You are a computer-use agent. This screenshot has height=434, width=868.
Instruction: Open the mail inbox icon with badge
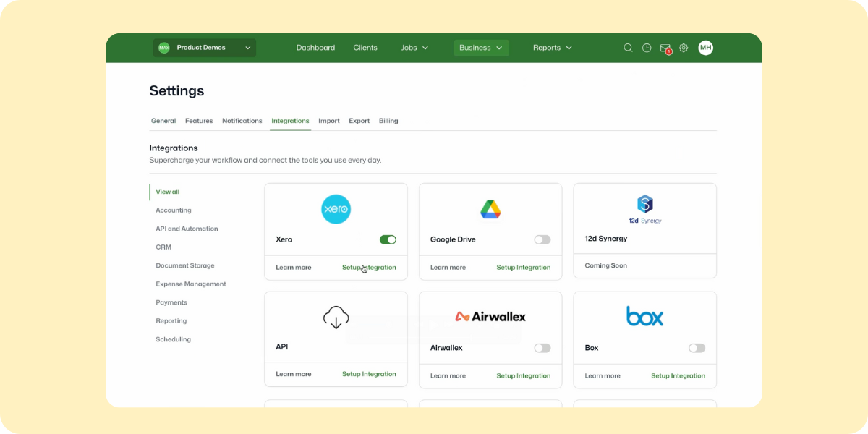(x=665, y=48)
